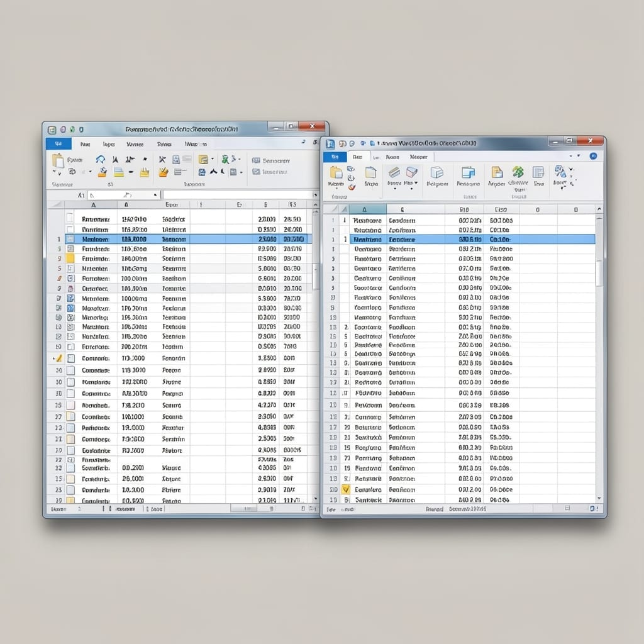Toggle the checkbox in left window row 35
The height and width of the screenshot is (644, 644).
point(70,479)
